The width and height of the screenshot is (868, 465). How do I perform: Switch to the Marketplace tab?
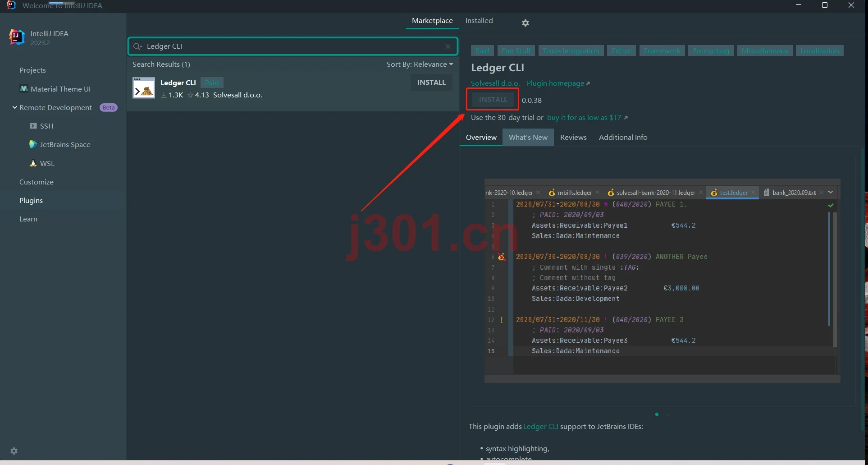(432, 21)
